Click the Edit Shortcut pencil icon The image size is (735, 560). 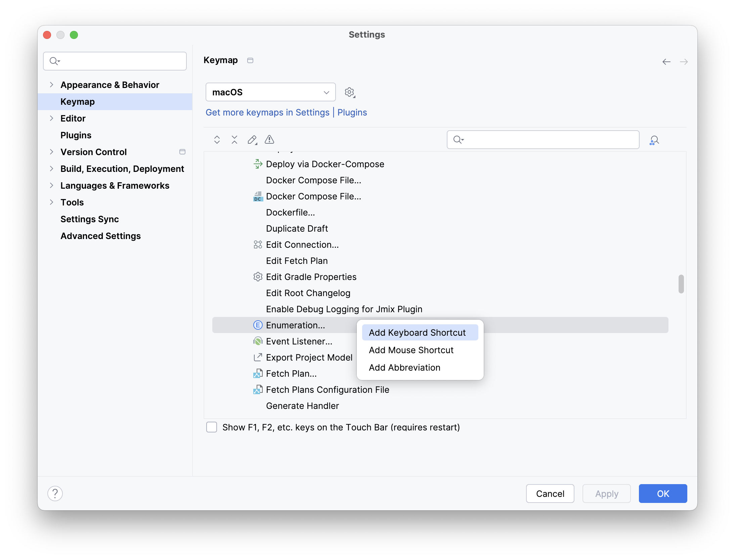click(x=252, y=140)
